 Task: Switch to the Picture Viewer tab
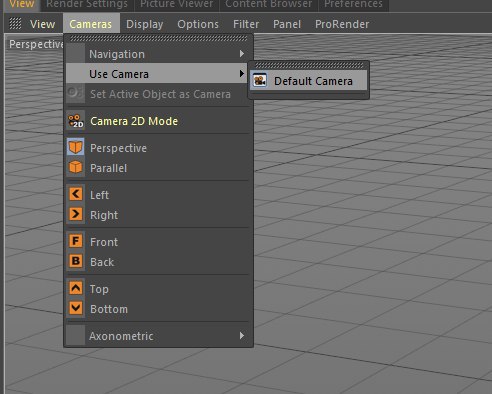pyautogui.click(x=176, y=5)
